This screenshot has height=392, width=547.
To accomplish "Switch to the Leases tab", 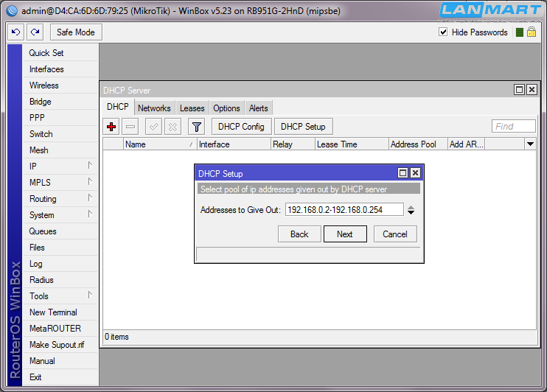I will point(192,108).
